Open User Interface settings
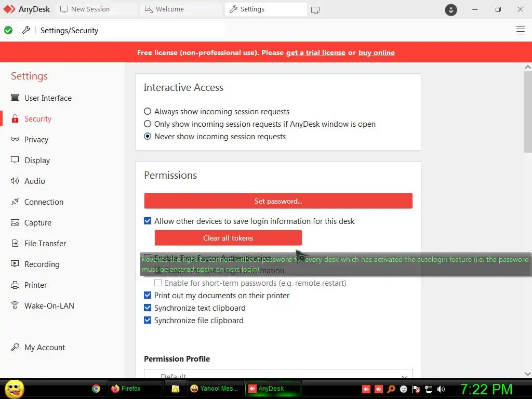The height and width of the screenshot is (399, 532). [x=48, y=98]
